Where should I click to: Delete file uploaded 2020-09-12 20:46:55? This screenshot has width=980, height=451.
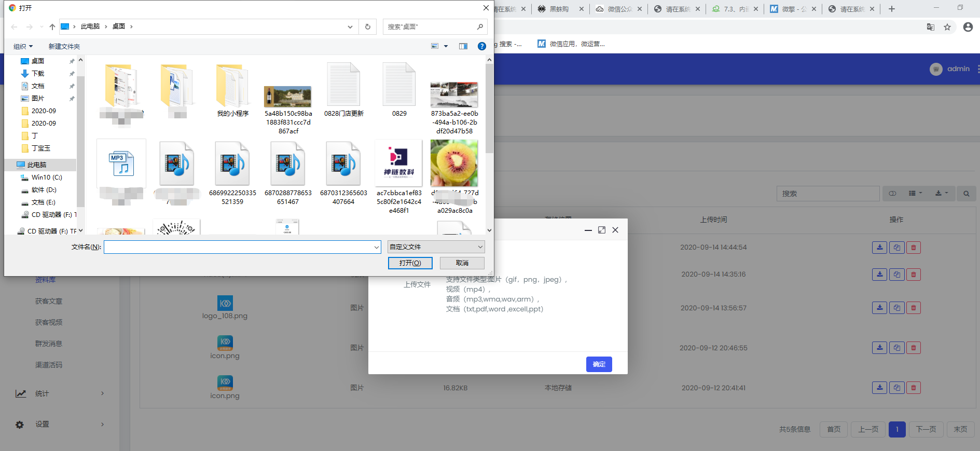point(914,348)
